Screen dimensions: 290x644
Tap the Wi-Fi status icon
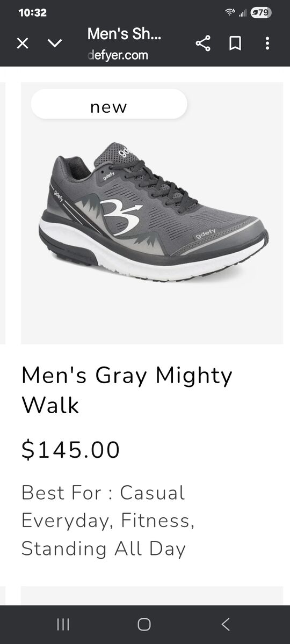point(230,13)
